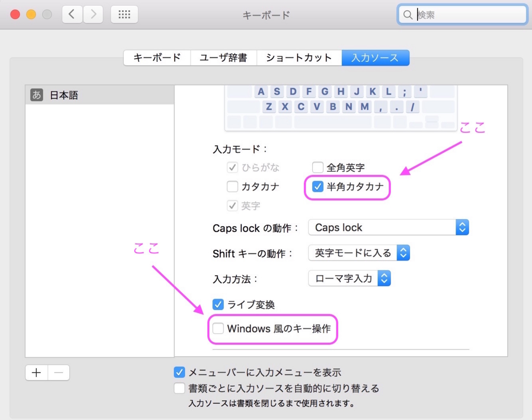532x420 pixels.
Task: Click the L key on keyboard preview
Action: click(x=389, y=91)
